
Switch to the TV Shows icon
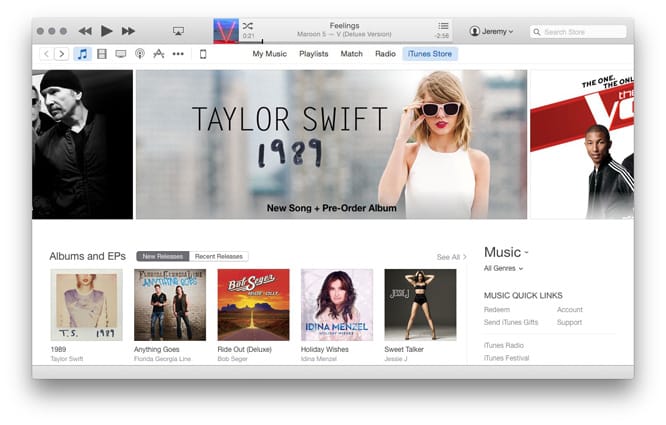pos(121,54)
